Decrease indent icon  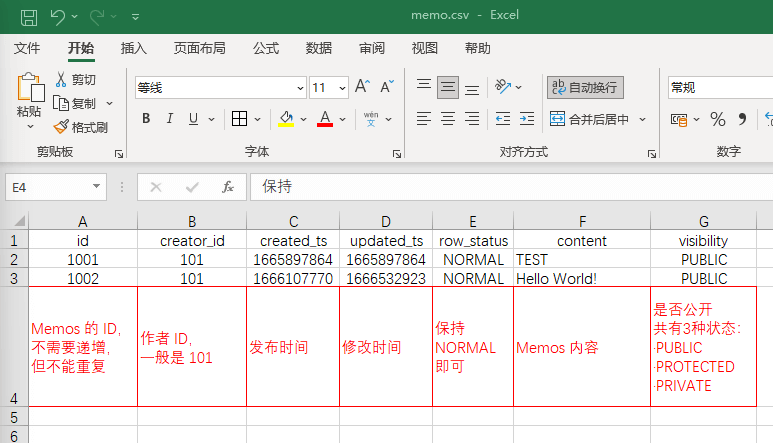503,119
